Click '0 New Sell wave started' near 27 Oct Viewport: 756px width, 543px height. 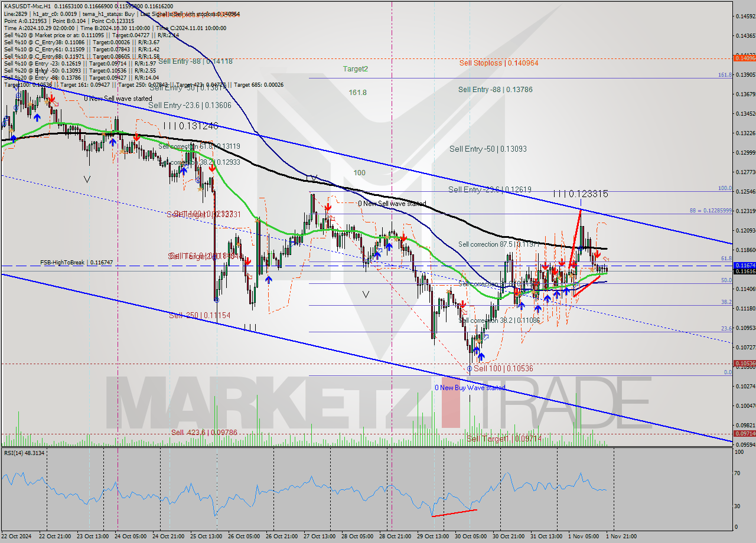(392, 204)
